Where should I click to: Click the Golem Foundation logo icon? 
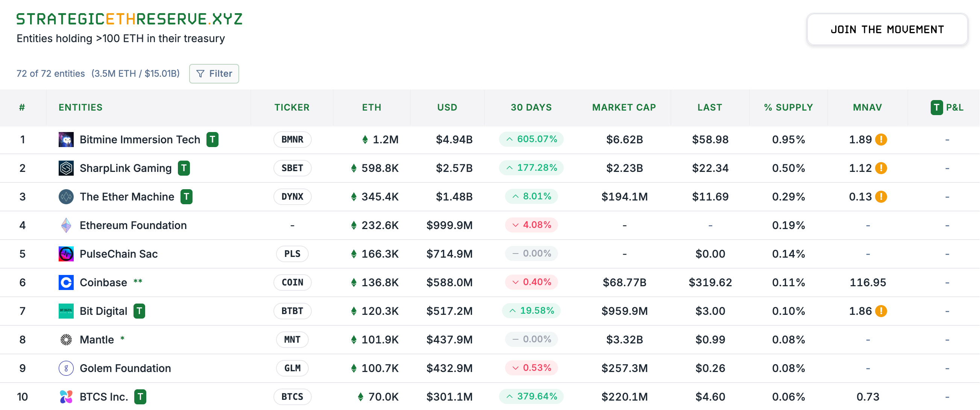pos(66,368)
